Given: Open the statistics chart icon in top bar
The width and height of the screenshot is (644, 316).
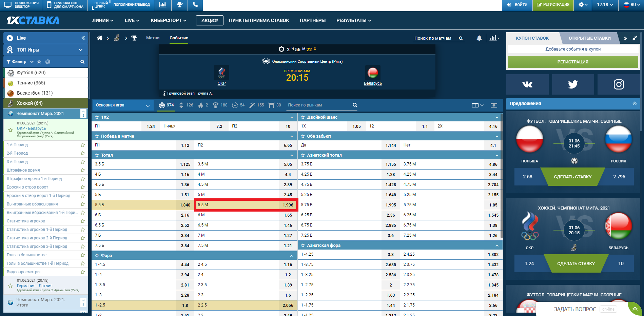Looking at the screenshot, I should (x=163, y=5).
